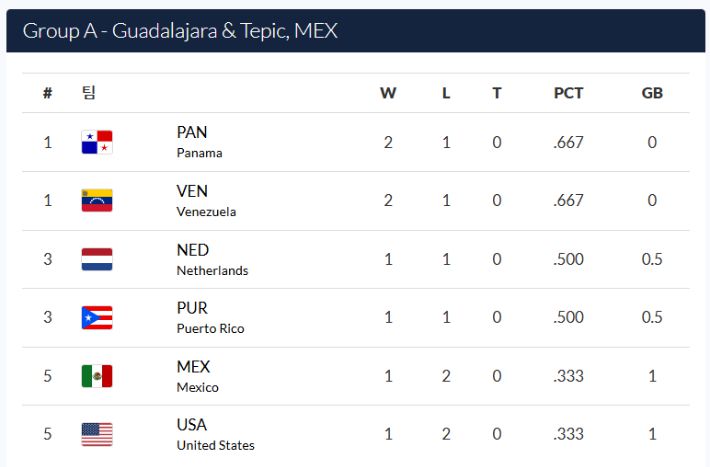The height and width of the screenshot is (467, 710).
Task: Click the # rank column header
Action: [x=47, y=93]
